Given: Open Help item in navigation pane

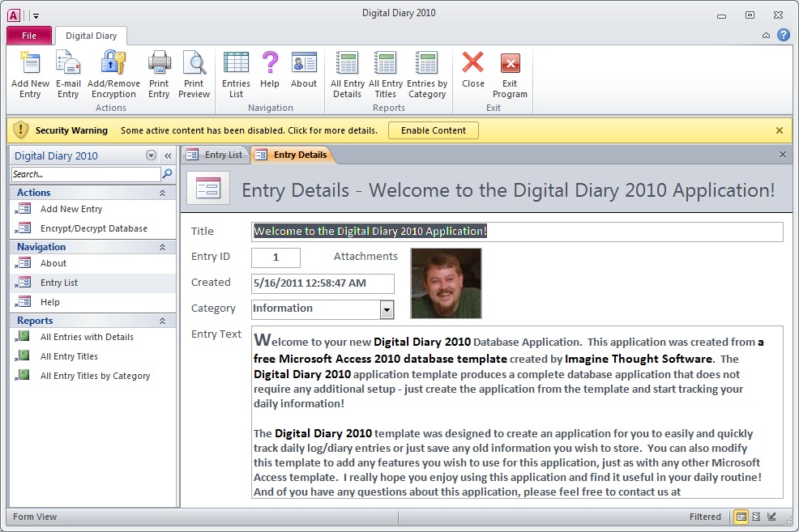Looking at the screenshot, I should click(92, 302).
